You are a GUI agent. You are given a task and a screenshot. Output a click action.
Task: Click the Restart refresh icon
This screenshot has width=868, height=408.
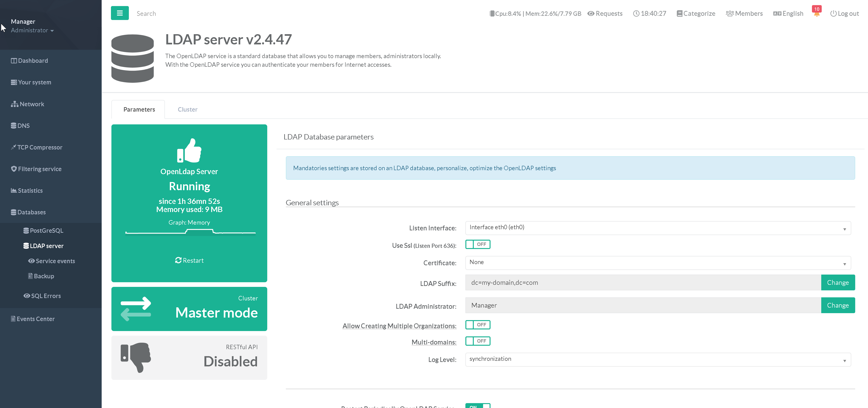point(178,260)
